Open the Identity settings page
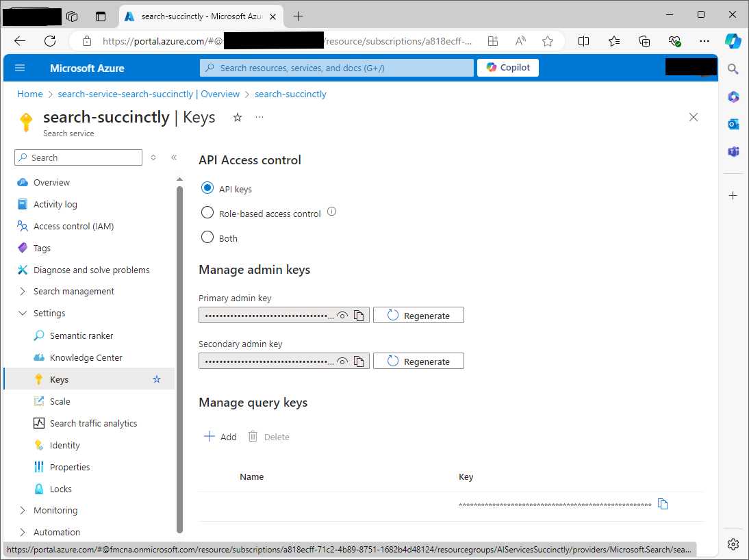 [x=64, y=446]
